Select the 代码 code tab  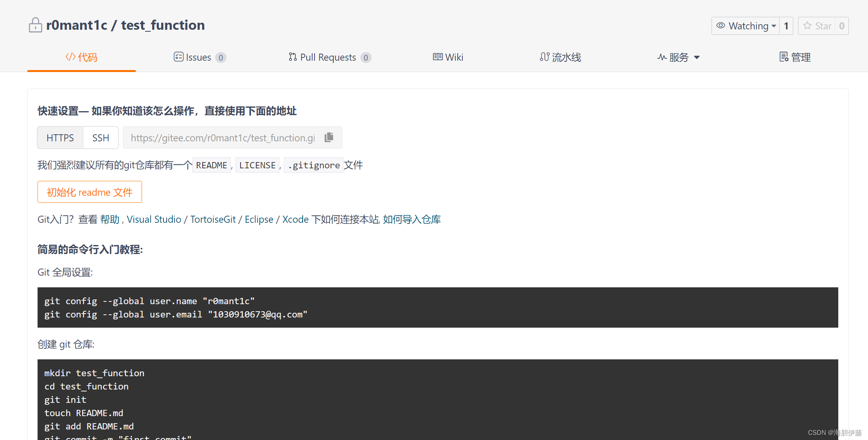click(x=81, y=57)
